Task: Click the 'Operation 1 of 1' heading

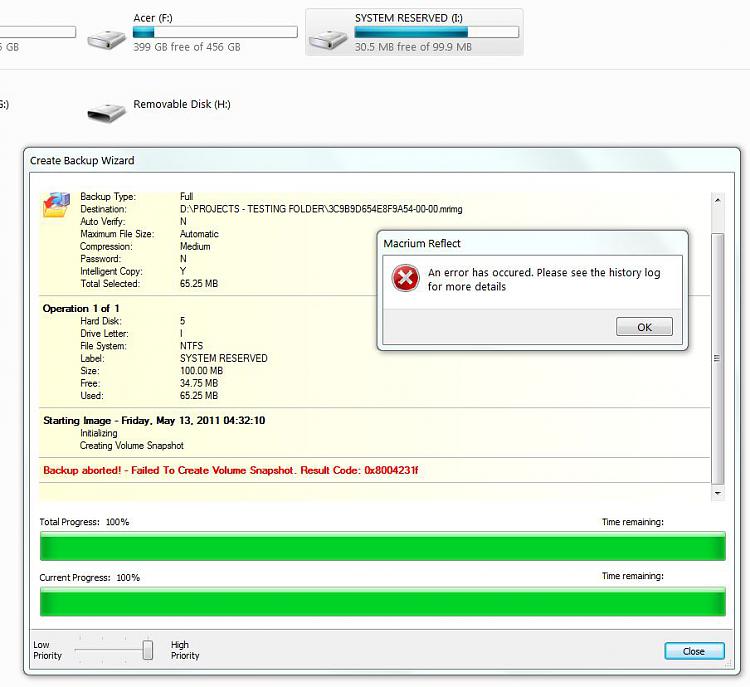Action: point(81,309)
